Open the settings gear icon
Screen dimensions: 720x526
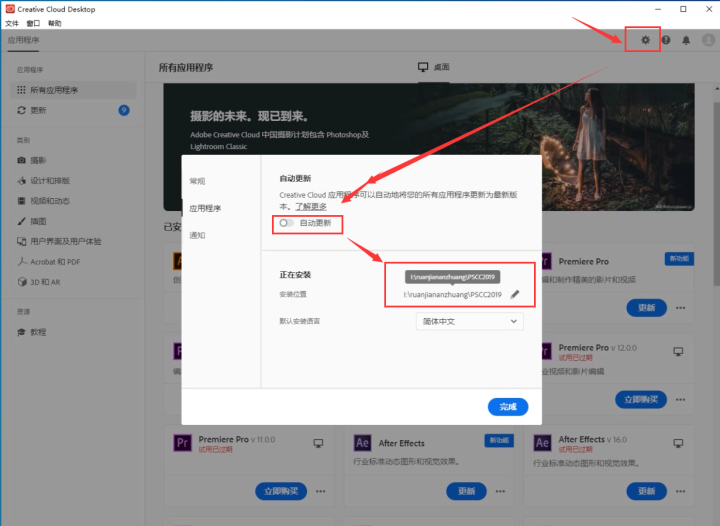(645, 40)
